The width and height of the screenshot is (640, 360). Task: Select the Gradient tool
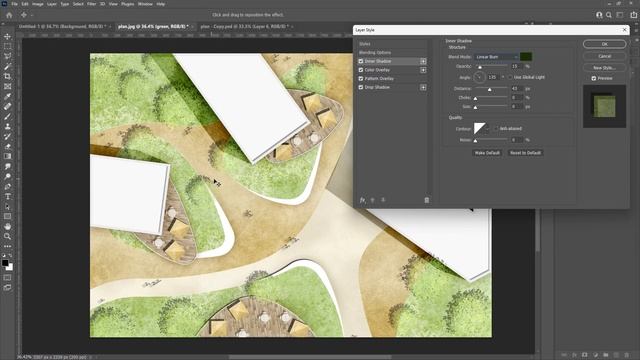[x=7, y=156]
